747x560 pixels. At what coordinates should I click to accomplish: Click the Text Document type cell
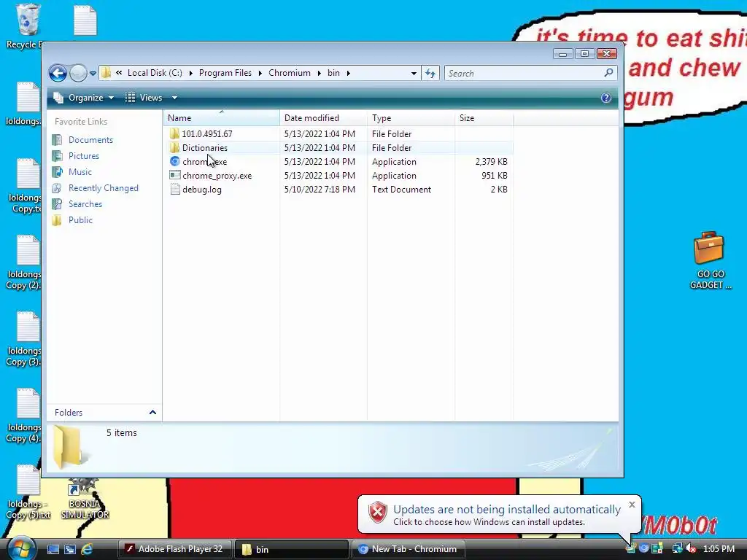[x=402, y=190]
